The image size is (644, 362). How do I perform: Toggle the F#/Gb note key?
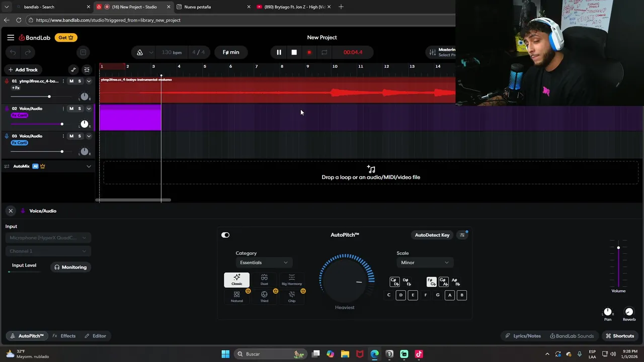coord(431,282)
